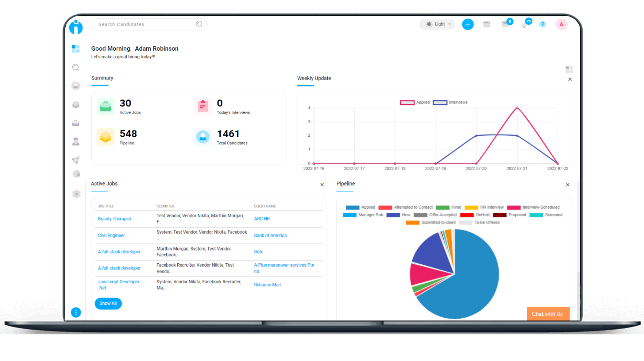Image resolution: width=644 pixels, height=361 pixels.
Task: Open the rocket icon in sidebar
Action: coord(76,160)
